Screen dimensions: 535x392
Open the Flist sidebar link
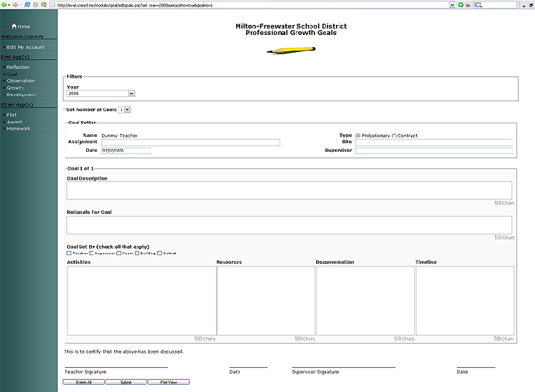coord(11,115)
